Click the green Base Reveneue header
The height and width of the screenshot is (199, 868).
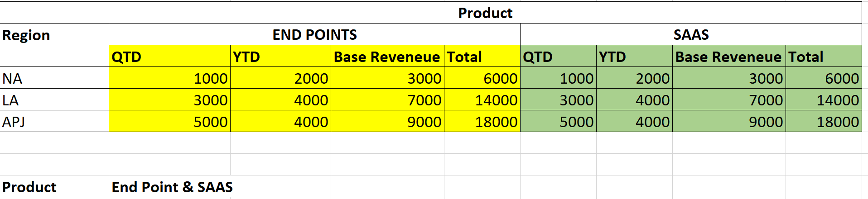click(x=729, y=56)
